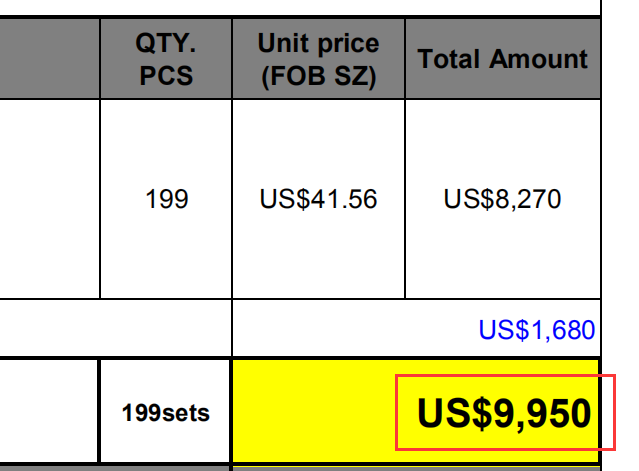Click the US$9,950 grand total
This screenshot has width=639, height=471.
pyautogui.click(x=503, y=412)
